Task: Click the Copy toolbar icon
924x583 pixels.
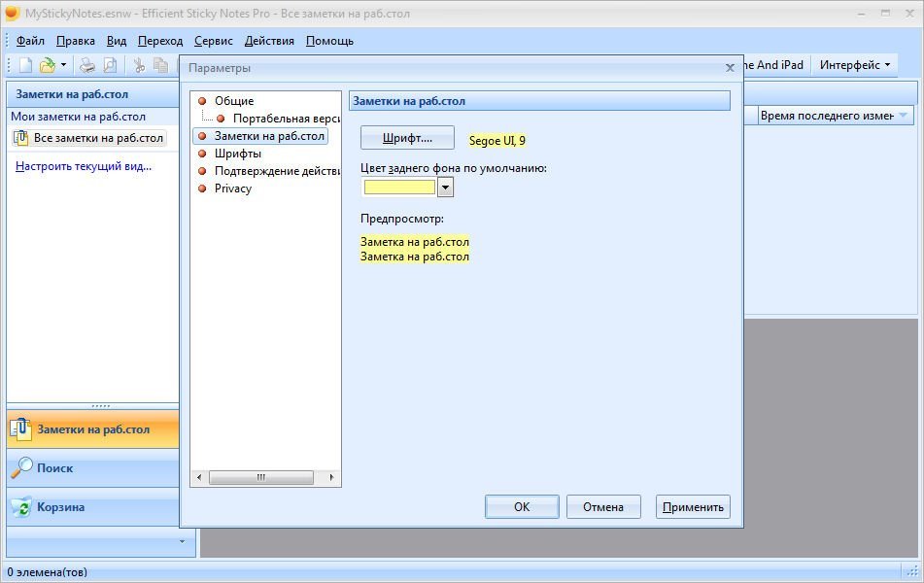Action: tap(160, 65)
